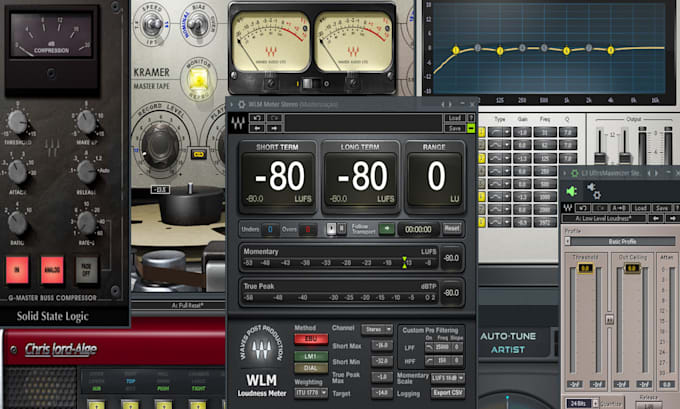
Task: Click the yellow Monitor lamp on Kramer Tape
Action: [198, 80]
